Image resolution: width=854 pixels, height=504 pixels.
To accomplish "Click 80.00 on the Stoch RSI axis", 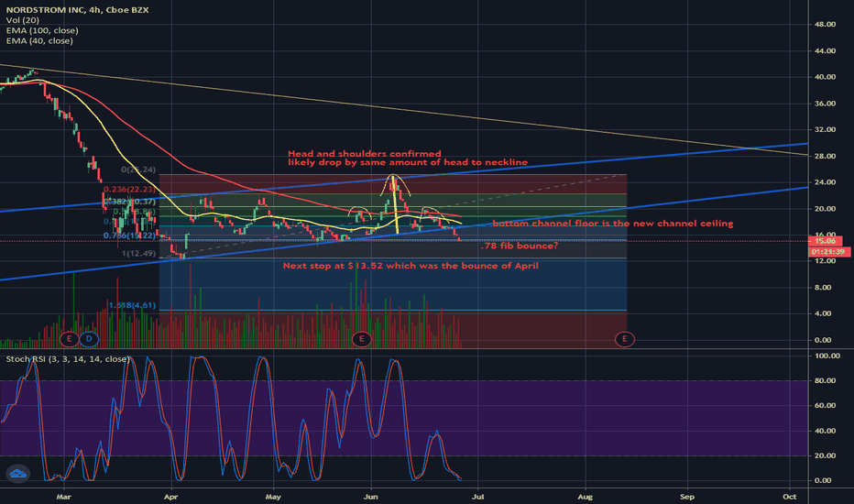I will 825,381.
